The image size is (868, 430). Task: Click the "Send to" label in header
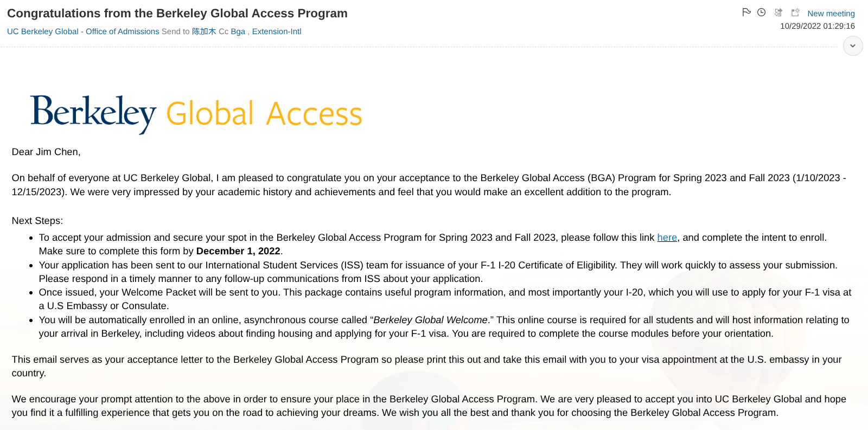click(x=175, y=31)
